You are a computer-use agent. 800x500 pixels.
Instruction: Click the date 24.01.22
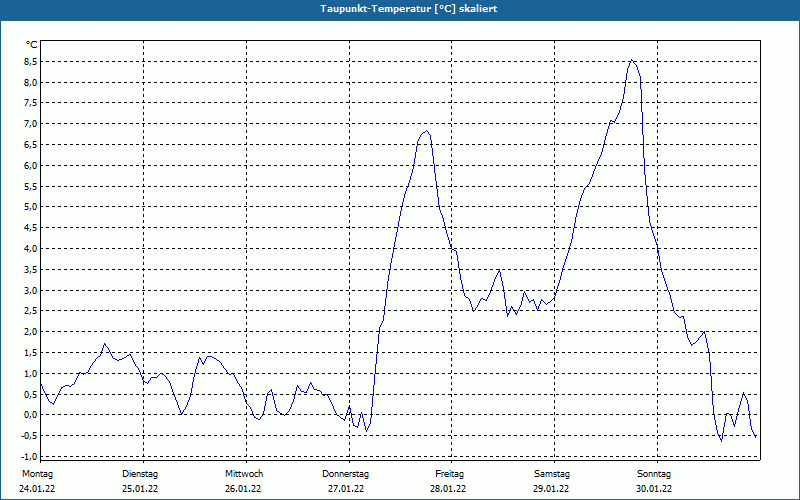[37, 489]
